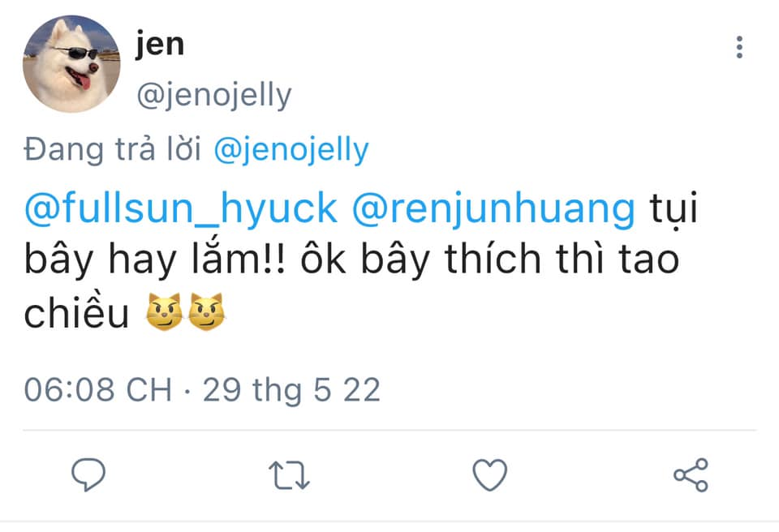Like the tweet with the heart icon

(490, 475)
